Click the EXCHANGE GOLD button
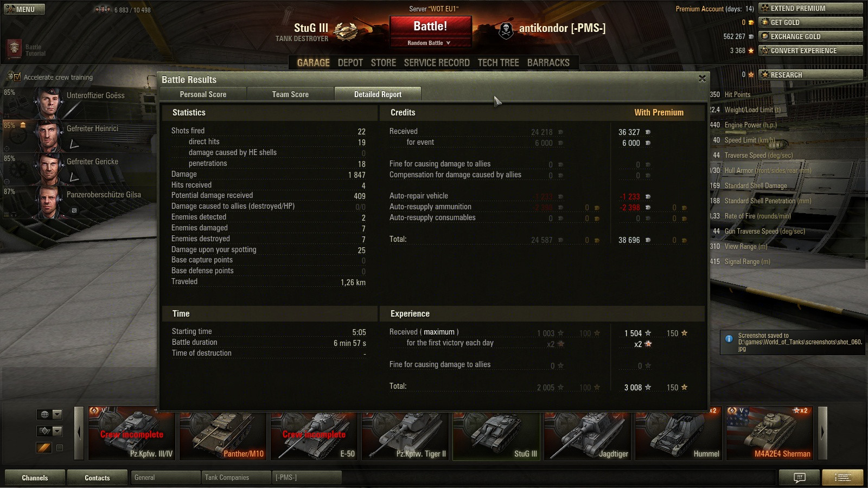Screen dimensions: 868x488 pyautogui.click(x=810, y=36)
